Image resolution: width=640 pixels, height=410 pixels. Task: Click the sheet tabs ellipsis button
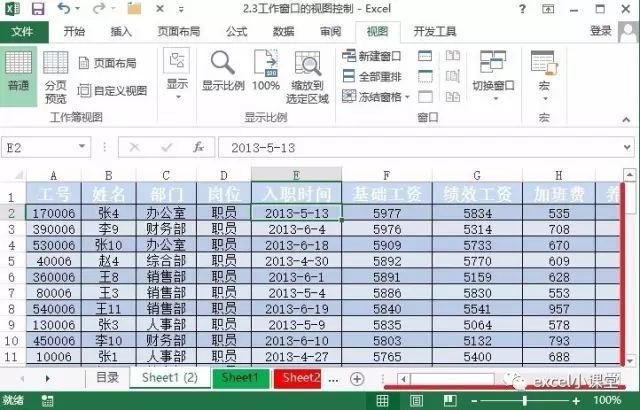tap(333, 380)
